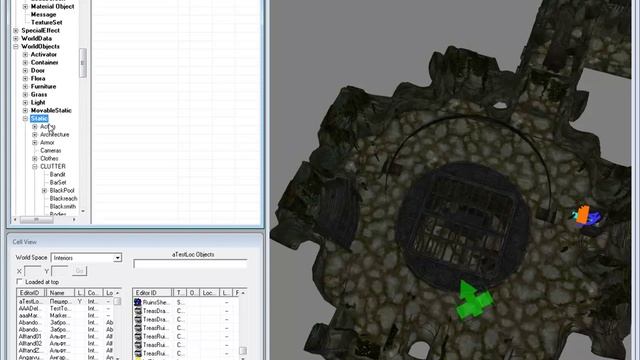Select the Alftand01 cell row

point(65,337)
